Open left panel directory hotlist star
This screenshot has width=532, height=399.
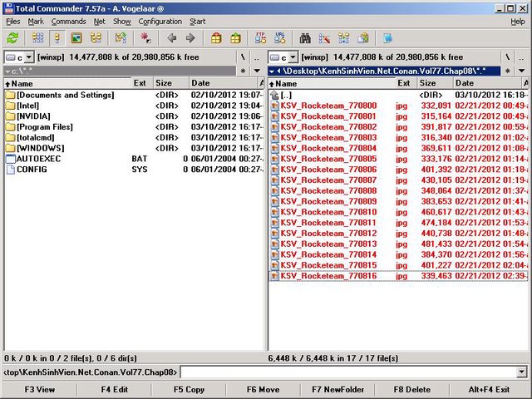(x=243, y=71)
